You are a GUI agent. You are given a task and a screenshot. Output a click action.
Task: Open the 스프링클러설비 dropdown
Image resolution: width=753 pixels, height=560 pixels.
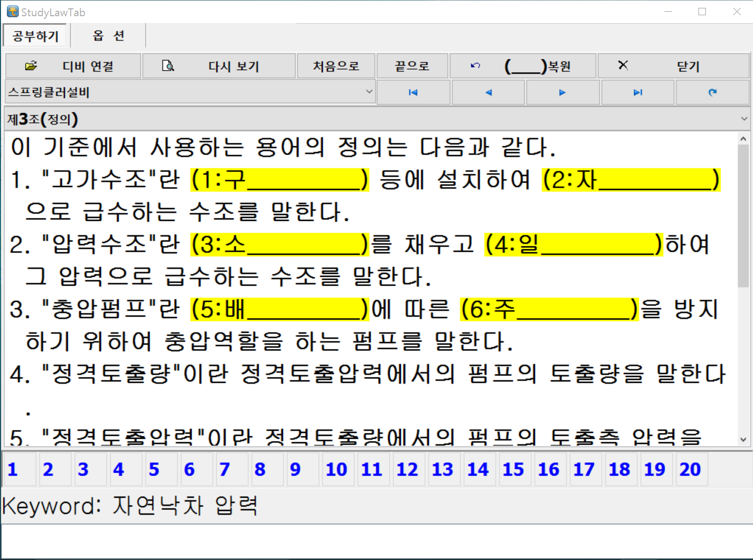tap(190, 92)
